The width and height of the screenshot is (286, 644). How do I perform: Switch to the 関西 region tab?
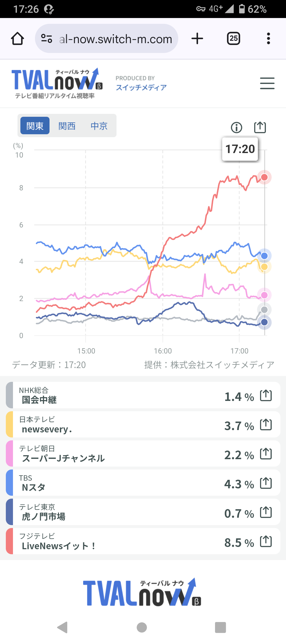[67, 126]
